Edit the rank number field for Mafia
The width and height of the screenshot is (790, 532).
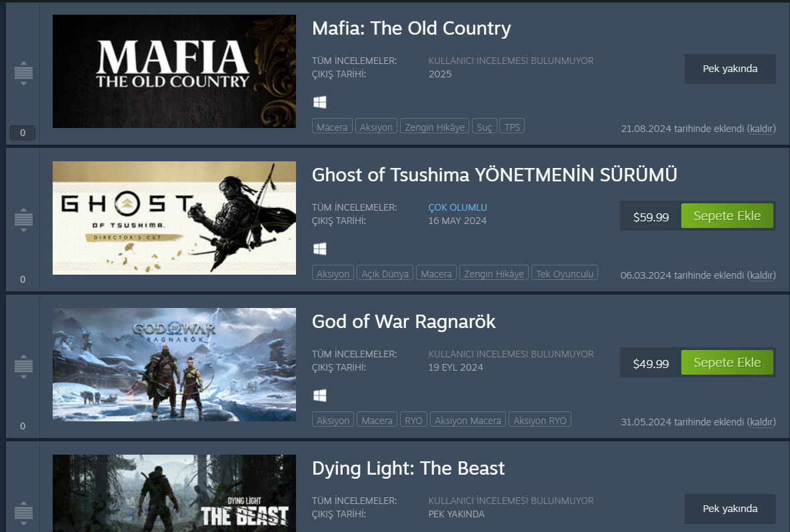(23, 133)
